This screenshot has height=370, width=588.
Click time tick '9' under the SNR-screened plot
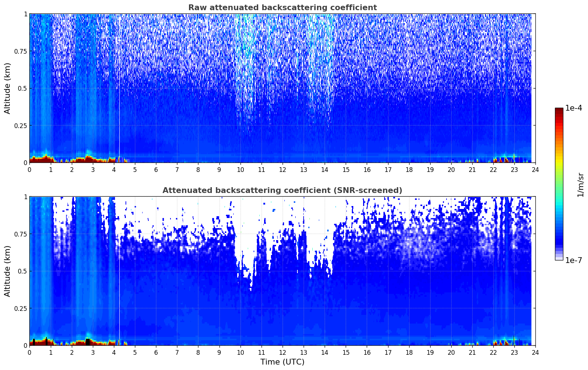[219, 352]
